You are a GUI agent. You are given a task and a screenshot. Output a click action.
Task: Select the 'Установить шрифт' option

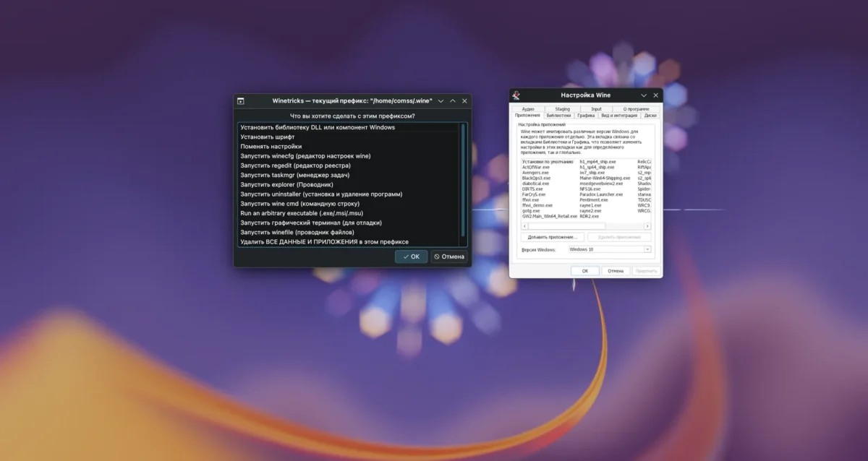click(349, 137)
